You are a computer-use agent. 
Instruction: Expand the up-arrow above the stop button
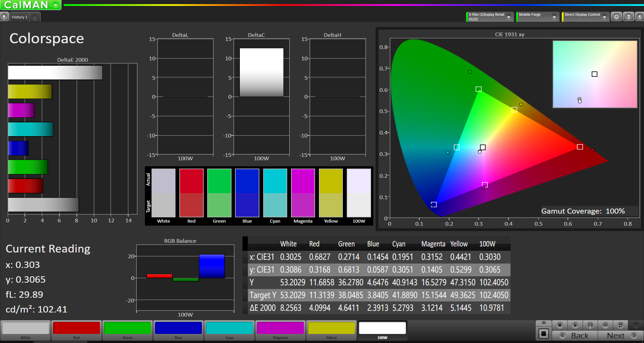point(544,323)
